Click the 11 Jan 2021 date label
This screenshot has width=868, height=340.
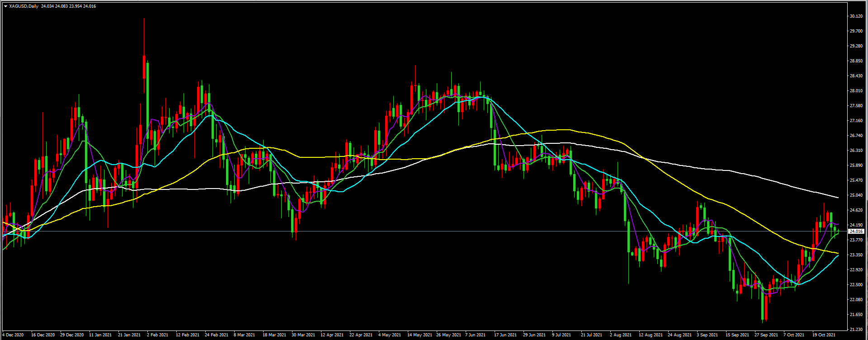click(x=100, y=335)
